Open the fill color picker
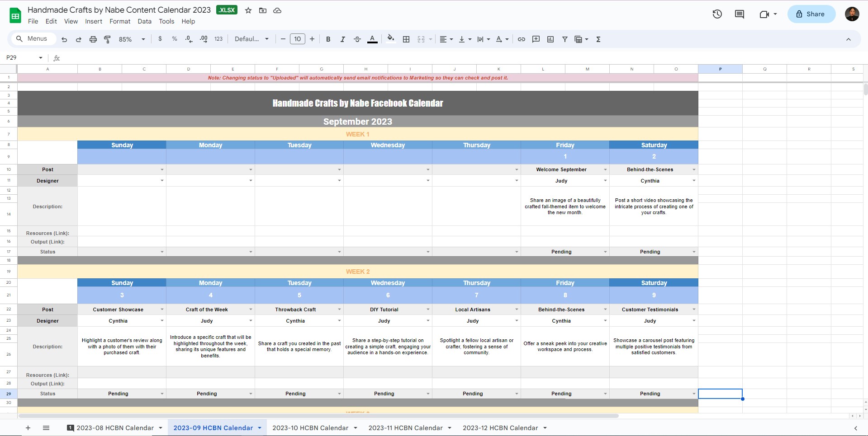 [391, 39]
